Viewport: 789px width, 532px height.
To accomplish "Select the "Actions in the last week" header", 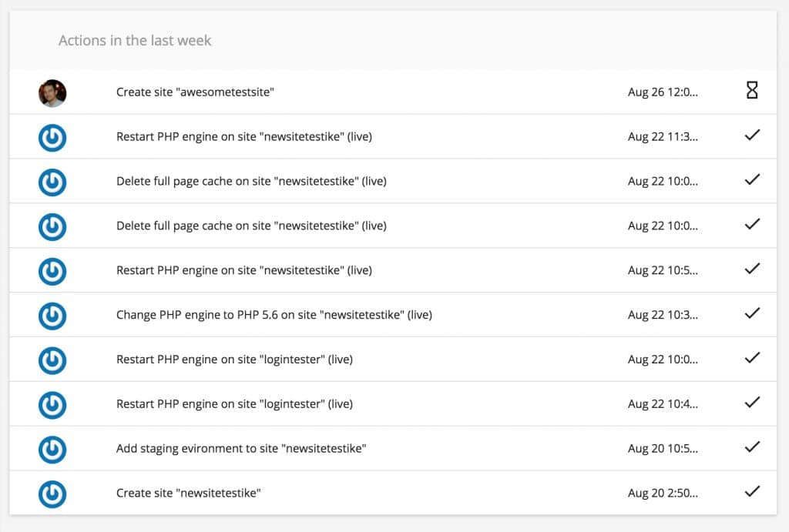I will (x=135, y=40).
